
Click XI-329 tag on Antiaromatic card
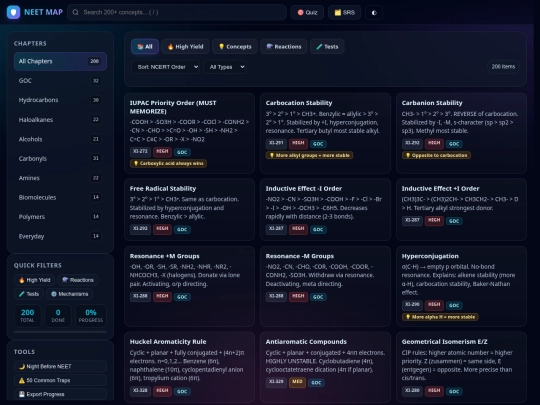[x=276, y=382]
